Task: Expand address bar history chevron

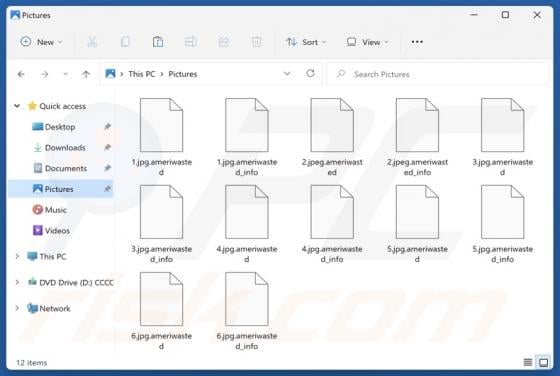Action: (x=287, y=74)
